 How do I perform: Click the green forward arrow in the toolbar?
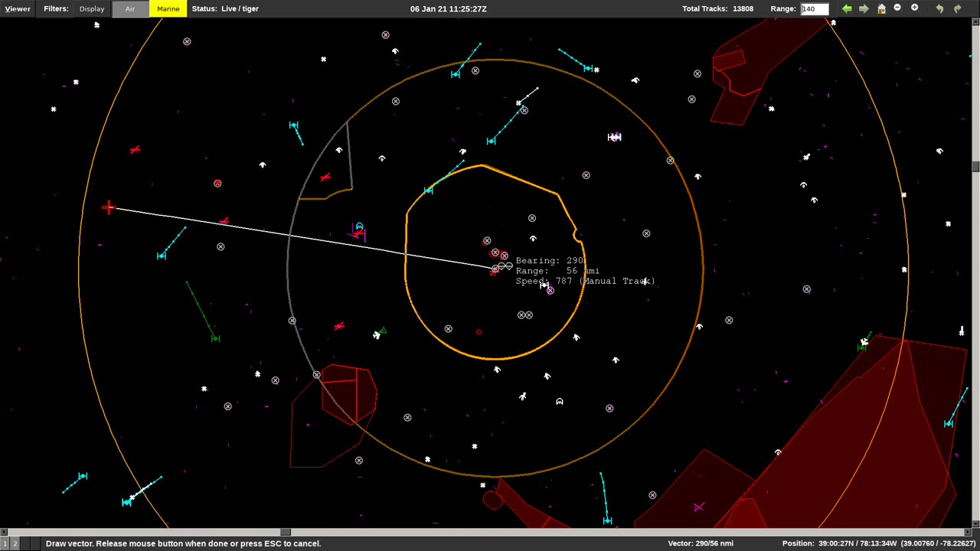864,8
